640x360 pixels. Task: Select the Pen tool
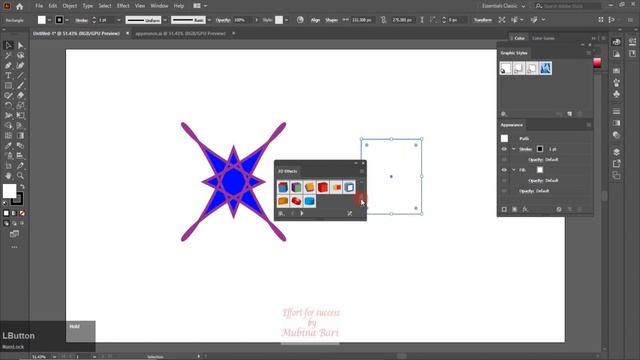click(x=8, y=65)
